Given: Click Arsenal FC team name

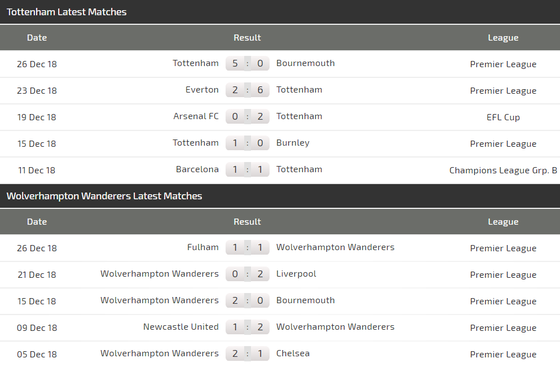Looking at the screenshot, I should [x=196, y=116].
